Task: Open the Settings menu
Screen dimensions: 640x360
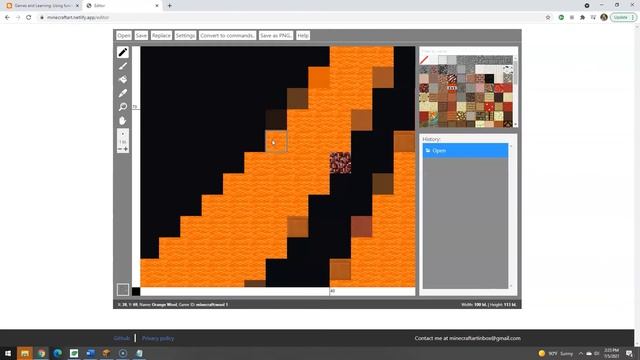Action: pyautogui.click(x=185, y=36)
